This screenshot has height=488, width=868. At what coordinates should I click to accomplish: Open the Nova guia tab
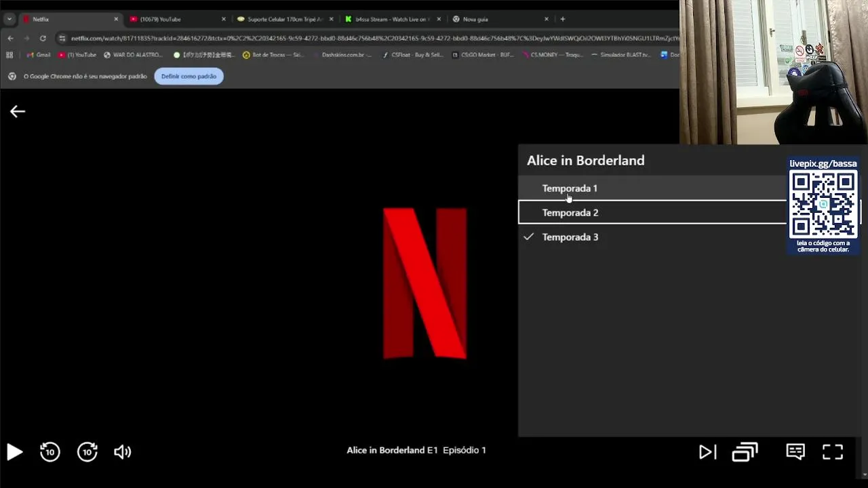click(500, 19)
